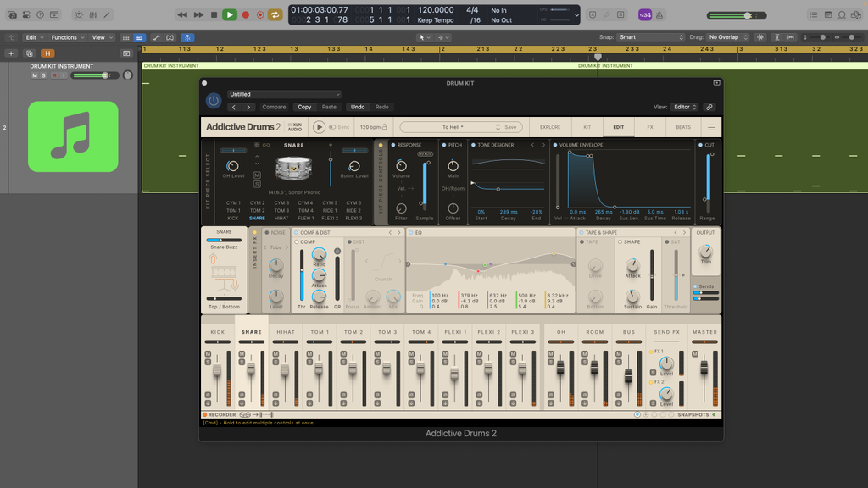Click the Undo button
The image size is (868, 488).
pos(358,108)
